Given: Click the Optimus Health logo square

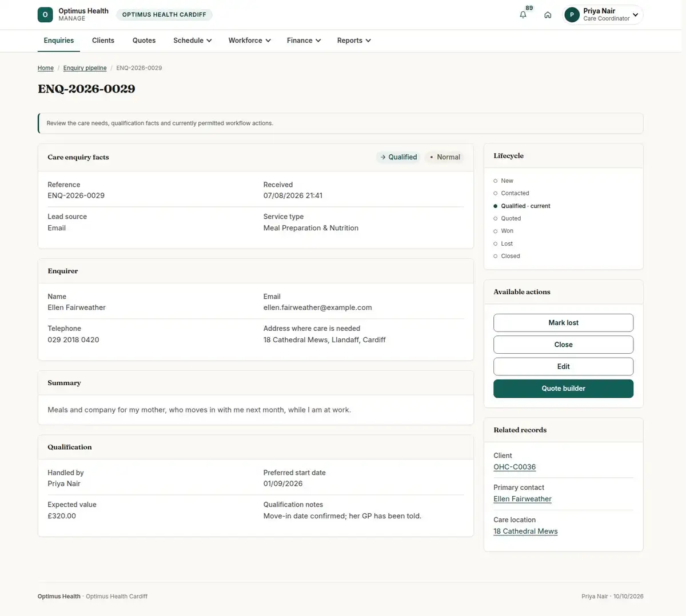Looking at the screenshot, I should click(x=45, y=15).
